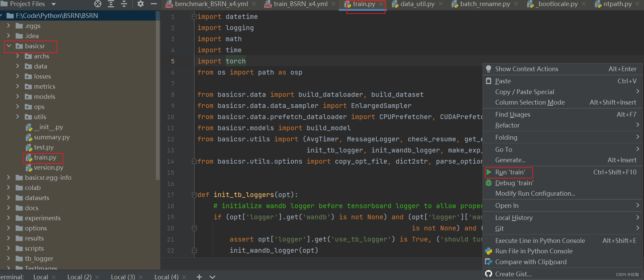Select the train.py editor tab

(x=364, y=4)
